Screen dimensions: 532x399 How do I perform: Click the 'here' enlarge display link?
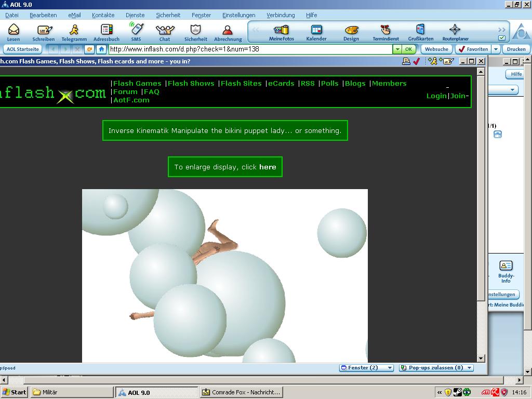(268, 167)
